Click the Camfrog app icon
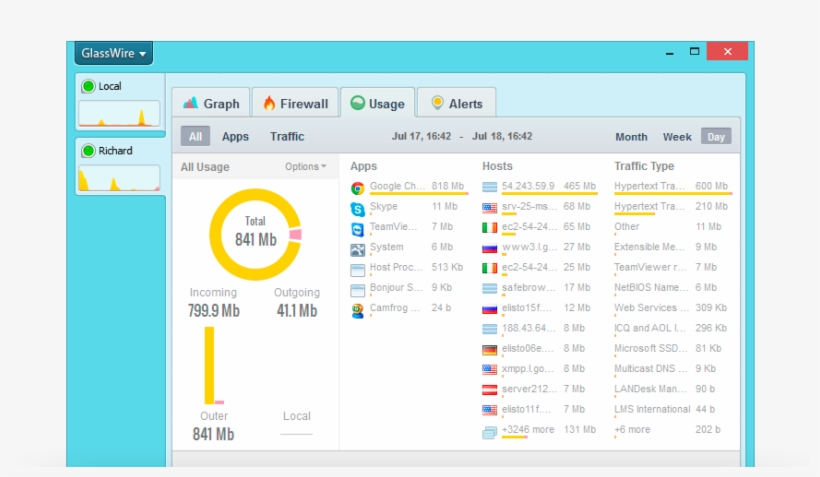The image size is (820, 477). (x=358, y=311)
